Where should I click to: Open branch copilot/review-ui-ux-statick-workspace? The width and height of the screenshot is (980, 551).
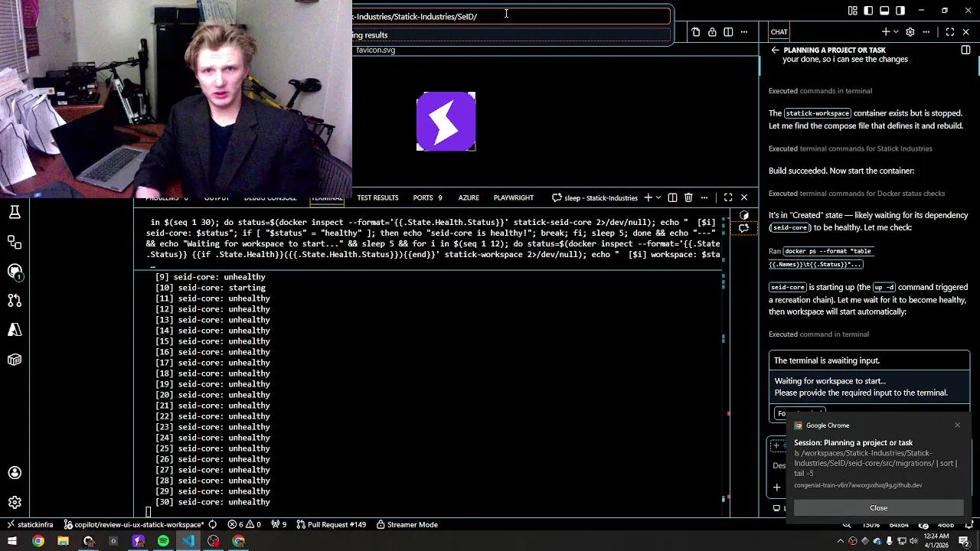tap(133, 525)
